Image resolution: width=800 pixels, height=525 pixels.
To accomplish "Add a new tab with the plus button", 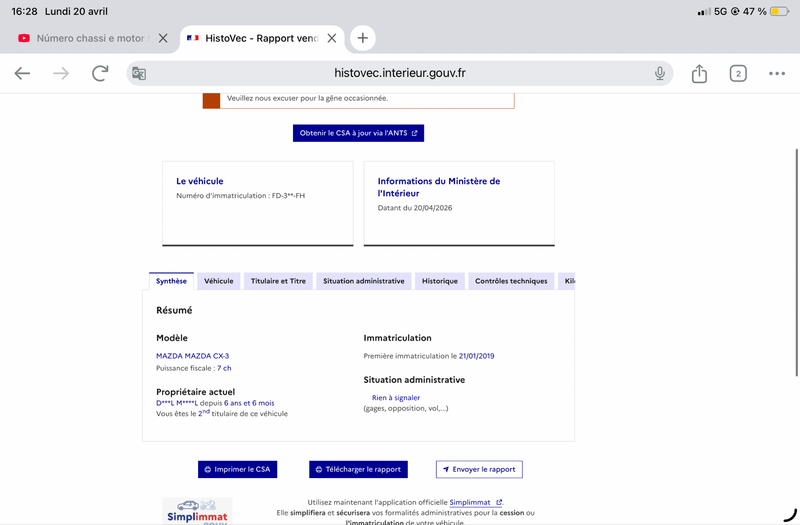I will 362,38.
